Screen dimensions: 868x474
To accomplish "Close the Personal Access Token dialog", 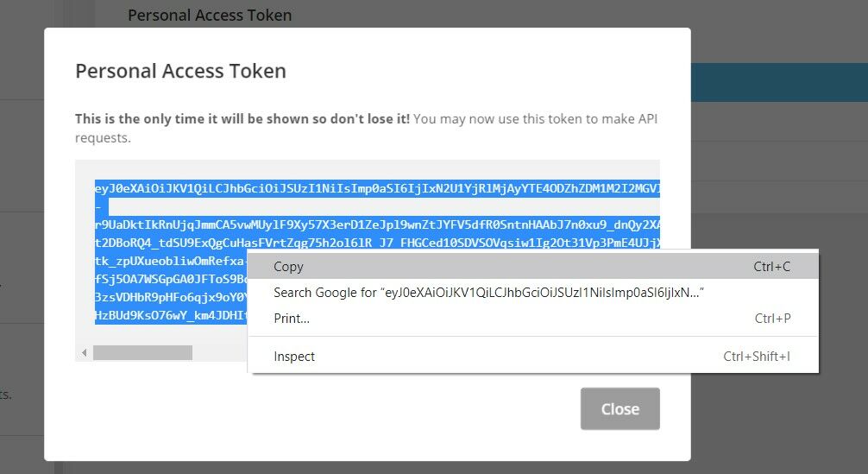I will pyautogui.click(x=620, y=408).
